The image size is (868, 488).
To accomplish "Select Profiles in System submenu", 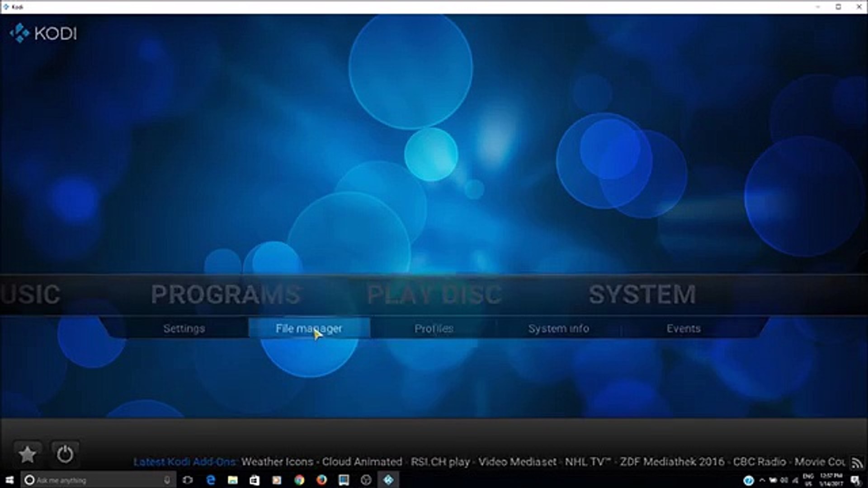I will [434, 328].
